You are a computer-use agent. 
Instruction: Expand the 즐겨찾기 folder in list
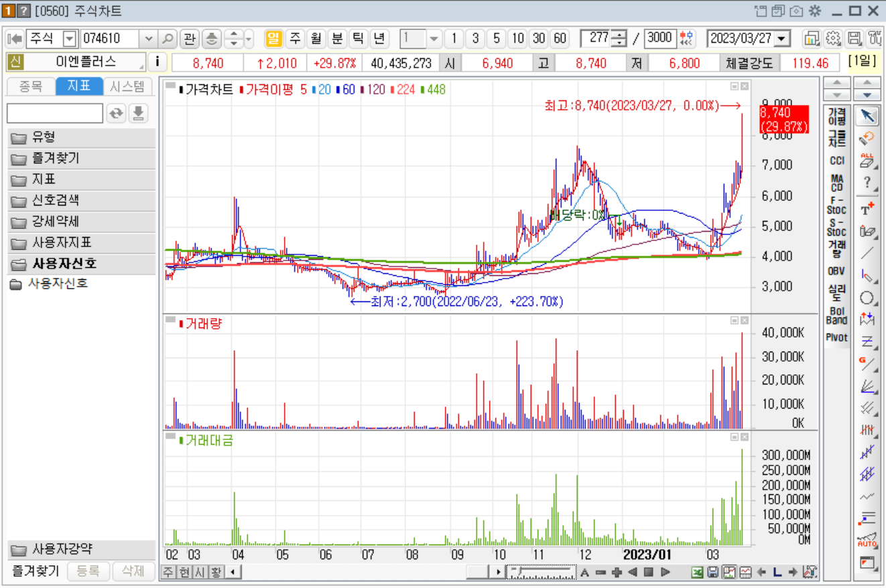[x=81, y=159]
